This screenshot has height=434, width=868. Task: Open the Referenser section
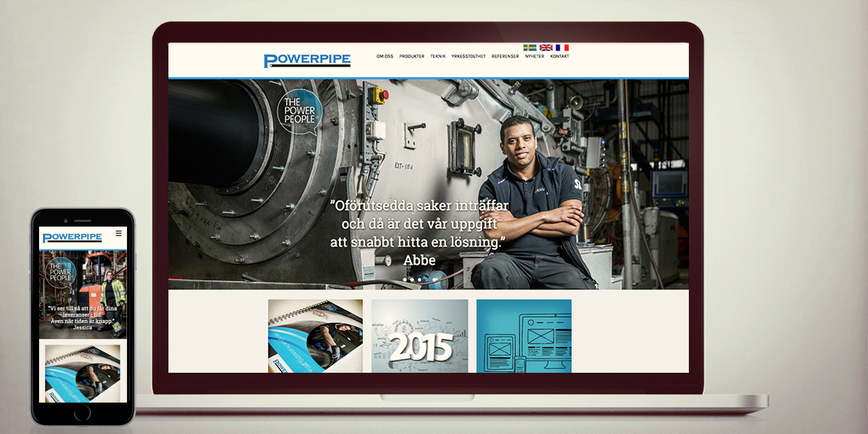505,57
